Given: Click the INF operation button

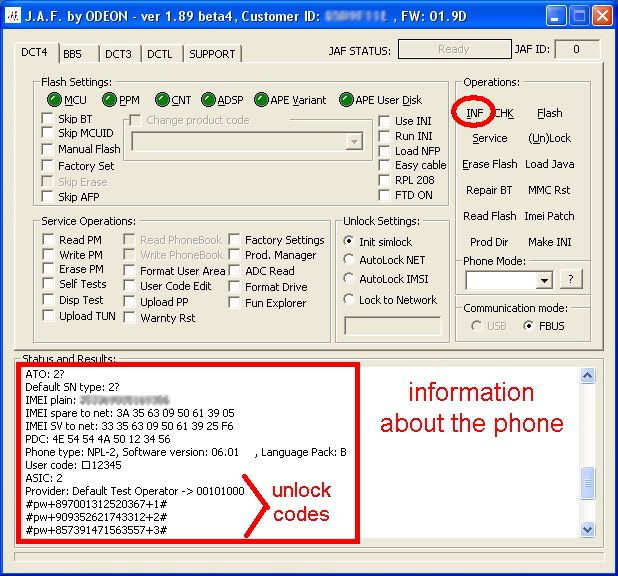Looking at the screenshot, I should click(x=475, y=113).
